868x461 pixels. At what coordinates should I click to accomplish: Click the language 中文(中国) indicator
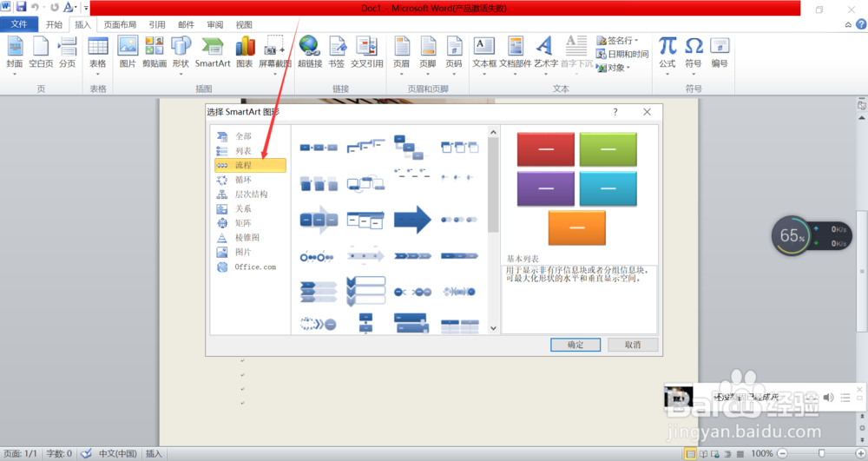click(x=117, y=453)
